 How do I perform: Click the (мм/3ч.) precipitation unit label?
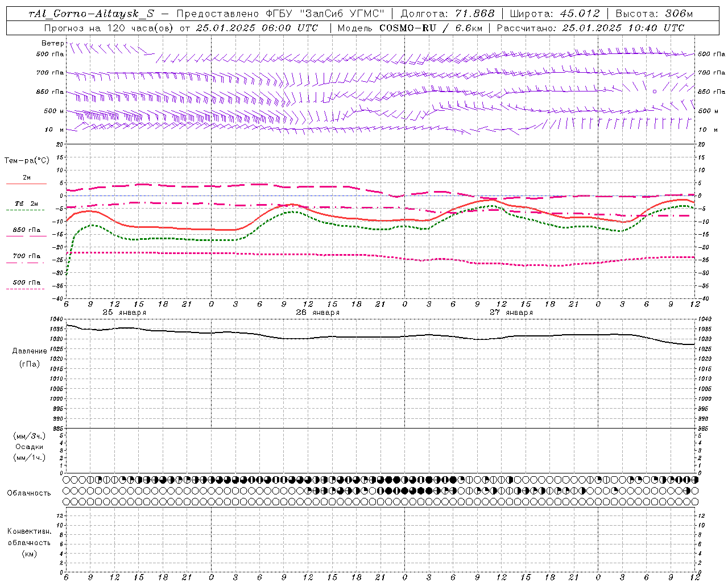(x=30, y=436)
